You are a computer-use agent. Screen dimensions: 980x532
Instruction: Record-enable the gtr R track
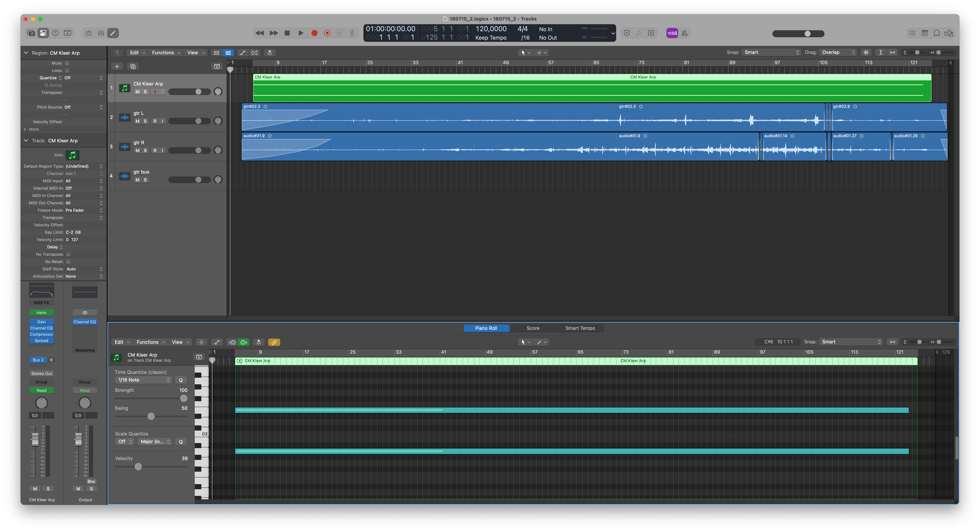(155, 150)
